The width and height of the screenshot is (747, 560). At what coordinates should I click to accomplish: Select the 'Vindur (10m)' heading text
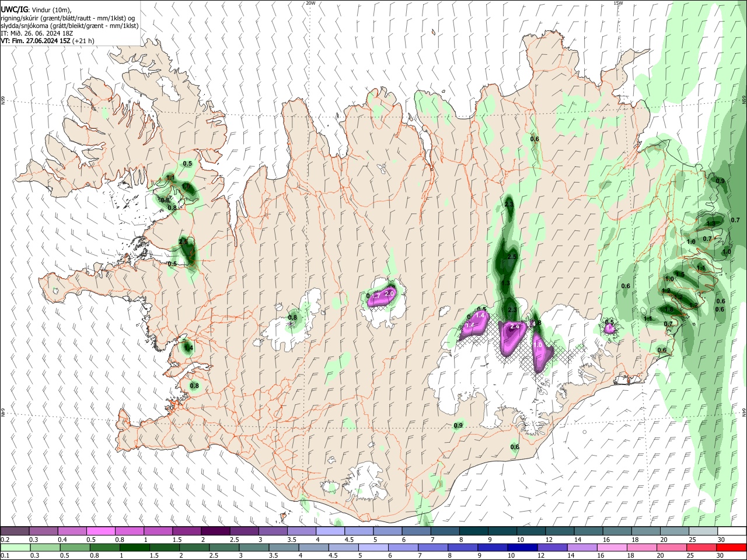pos(50,9)
